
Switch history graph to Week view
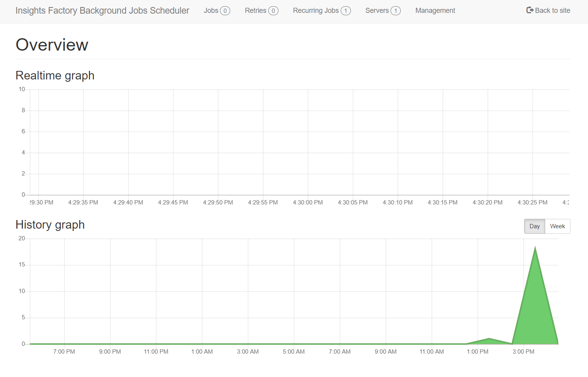(x=557, y=226)
